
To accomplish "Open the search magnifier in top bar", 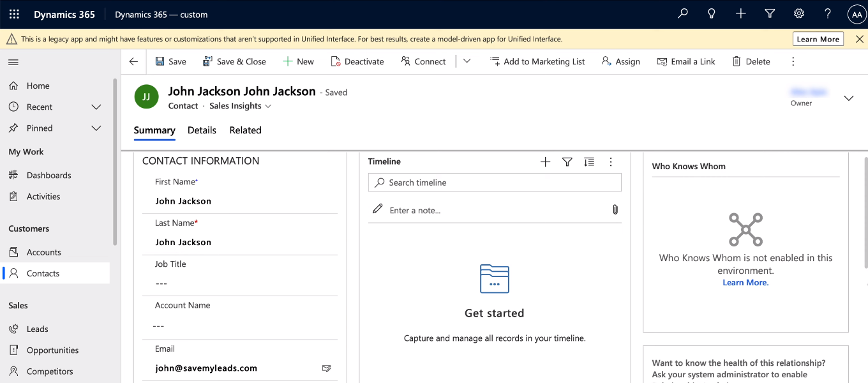I will click(x=683, y=13).
